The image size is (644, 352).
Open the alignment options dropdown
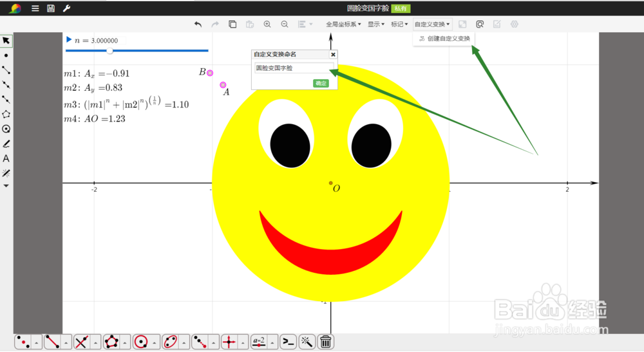pos(305,24)
